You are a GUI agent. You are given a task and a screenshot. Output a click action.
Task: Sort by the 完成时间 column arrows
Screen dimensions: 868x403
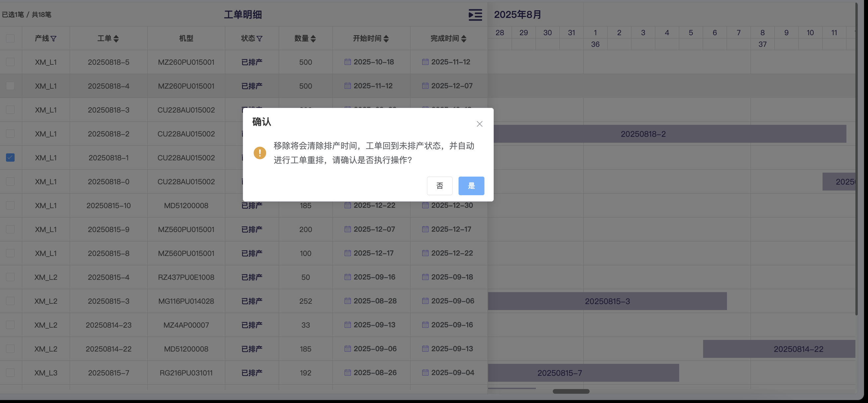pyautogui.click(x=464, y=39)
